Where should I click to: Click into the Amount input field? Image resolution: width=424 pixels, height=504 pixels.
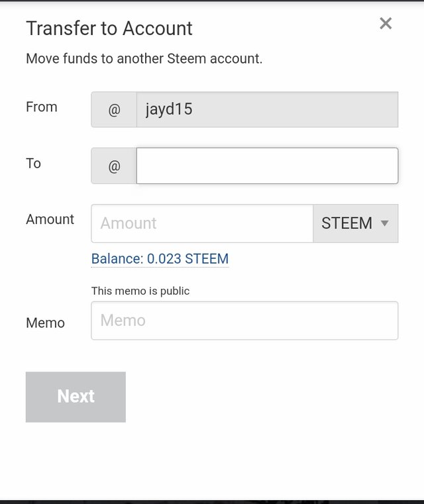pos(202,223)
